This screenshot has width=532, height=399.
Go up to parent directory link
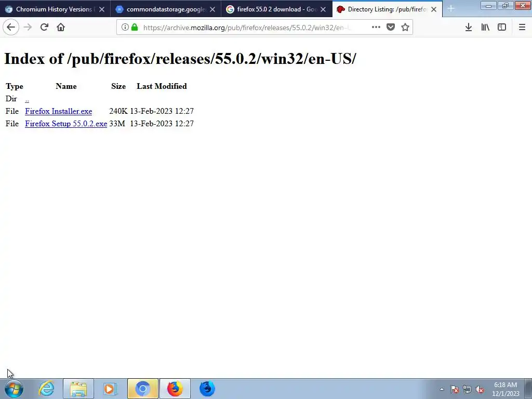pos(27,99)
